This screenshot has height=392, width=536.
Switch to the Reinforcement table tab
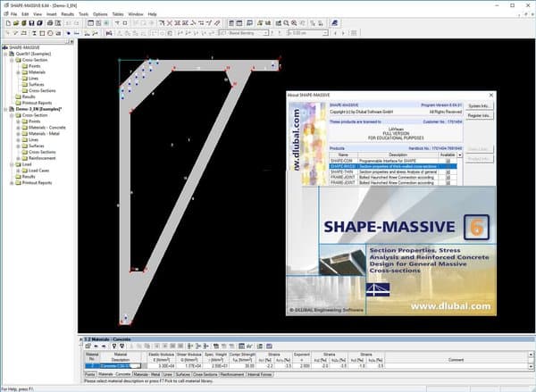point(232,374)
